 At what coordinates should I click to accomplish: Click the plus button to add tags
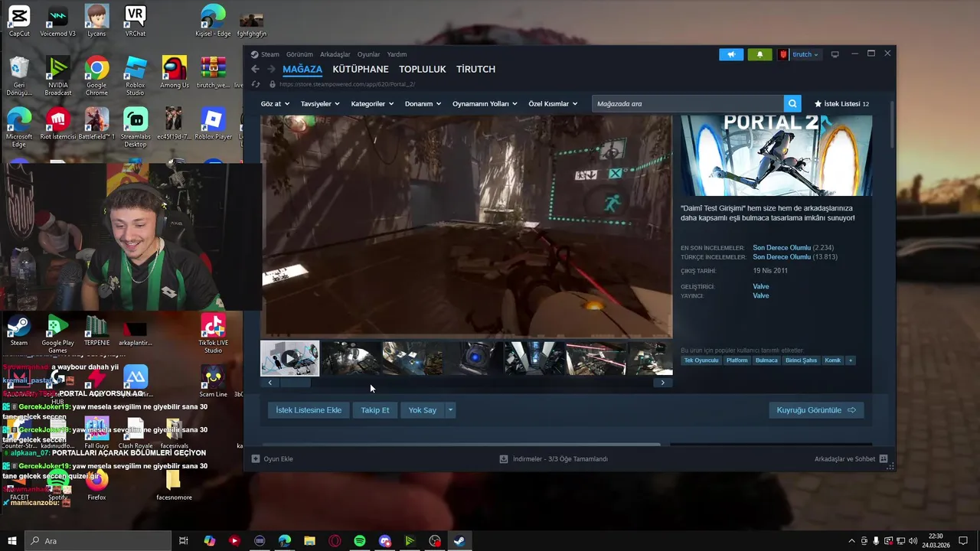[850, 360]
